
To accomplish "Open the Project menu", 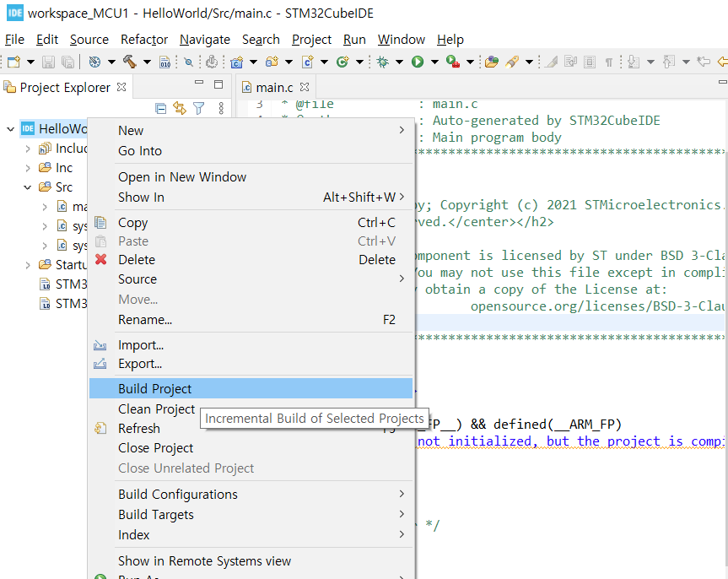I will [x=311, y=40].
